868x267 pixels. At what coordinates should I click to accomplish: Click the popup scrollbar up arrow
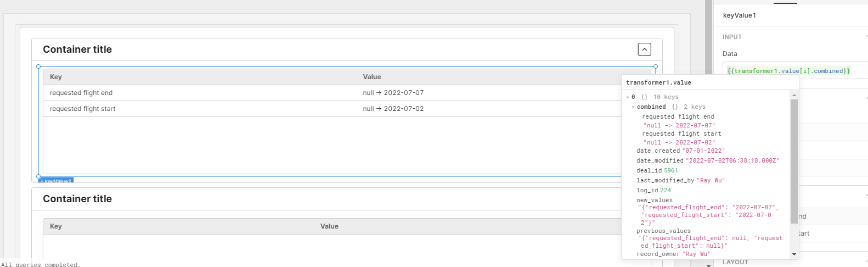[x=794, y=96]
